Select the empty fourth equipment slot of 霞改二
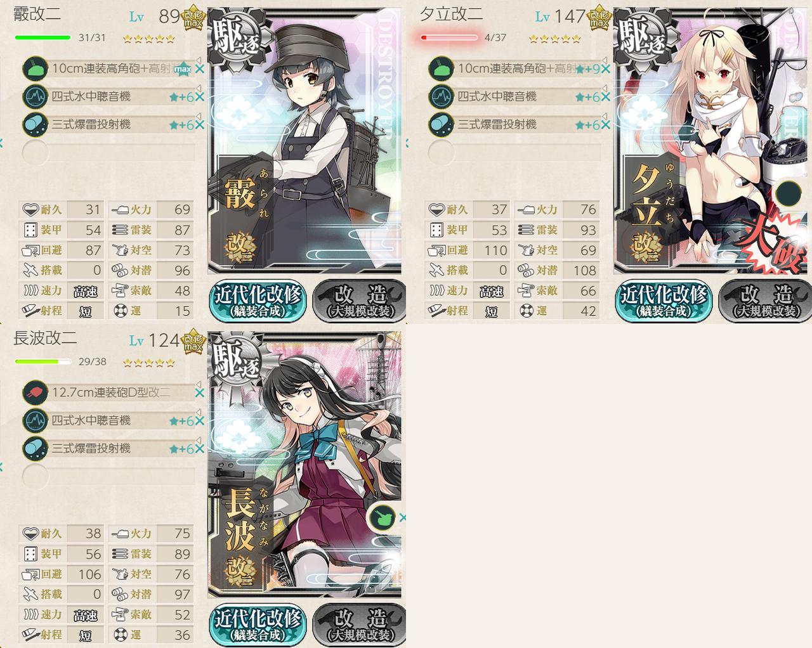 tap(108, 153)
